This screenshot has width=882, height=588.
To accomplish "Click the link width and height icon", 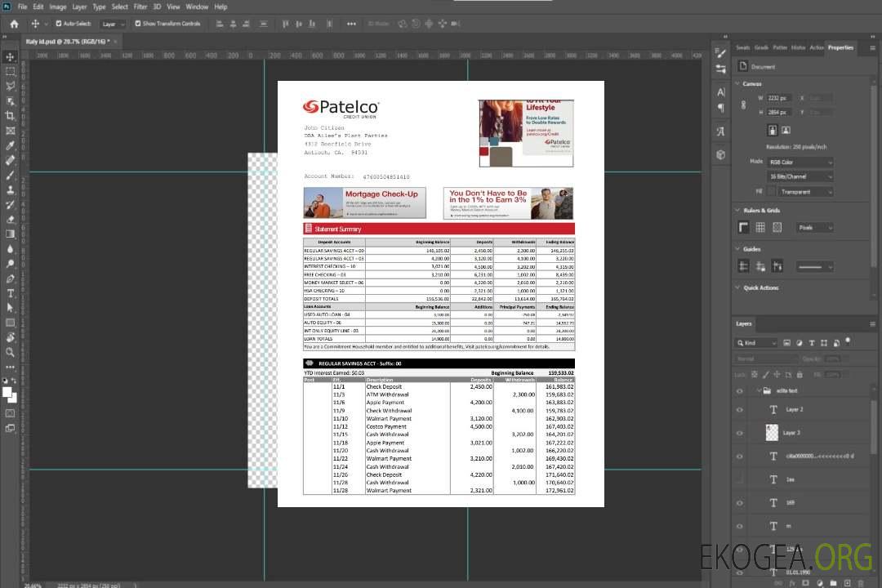I will click(x=744, y=105).
